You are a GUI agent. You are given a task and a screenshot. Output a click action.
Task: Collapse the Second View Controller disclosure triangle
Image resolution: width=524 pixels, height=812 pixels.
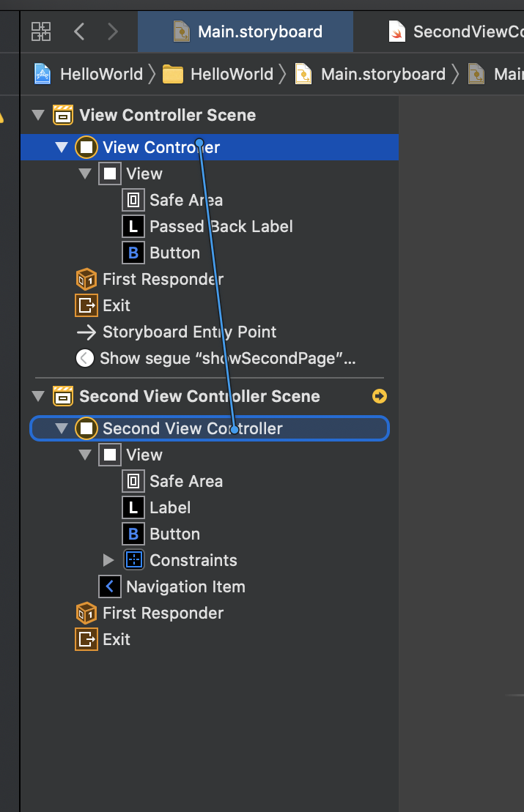click(62, 429)
